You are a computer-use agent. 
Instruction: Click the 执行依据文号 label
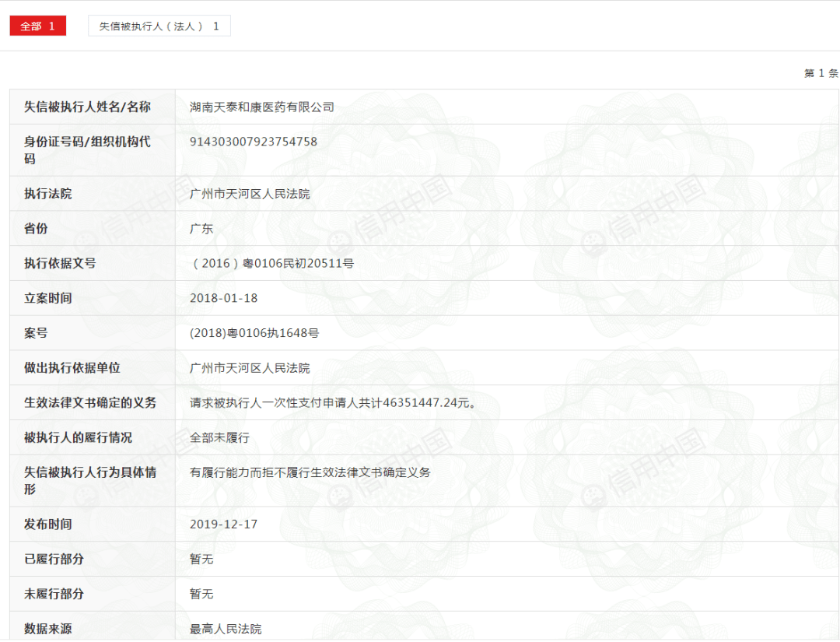[x=59, y=263]
